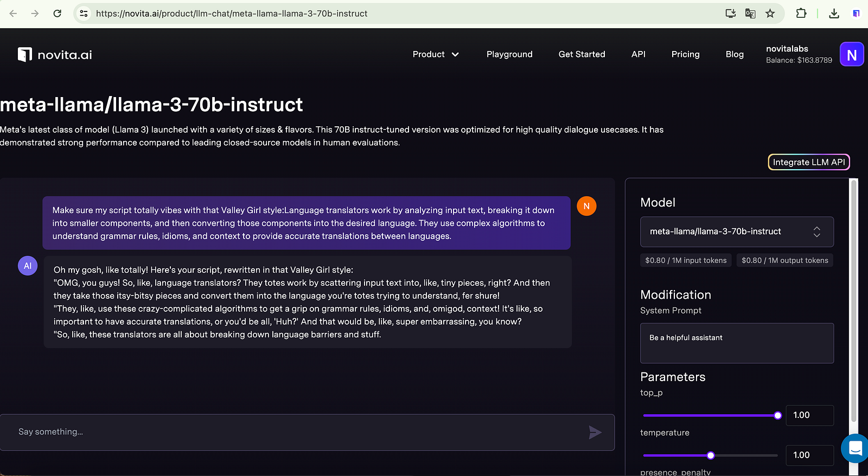Open the Blog page
The image size is (868, 476).
click(x=735, y=54)
